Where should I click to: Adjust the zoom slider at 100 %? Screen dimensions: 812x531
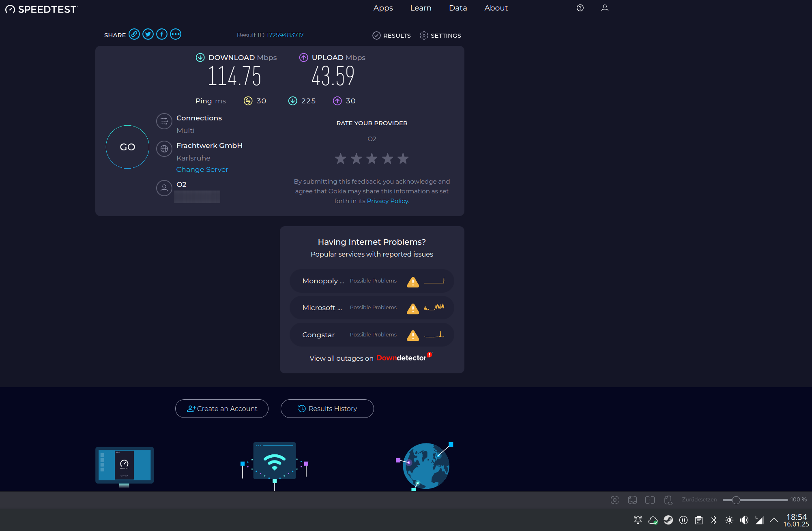pyautogui.click(x=736, y=500)
